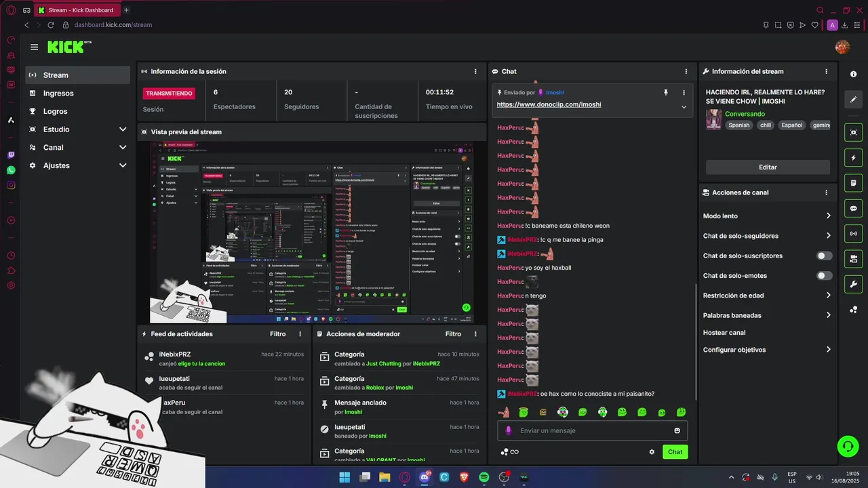
Task: Click the pin icon on pinned message
Action: point(665,92)
